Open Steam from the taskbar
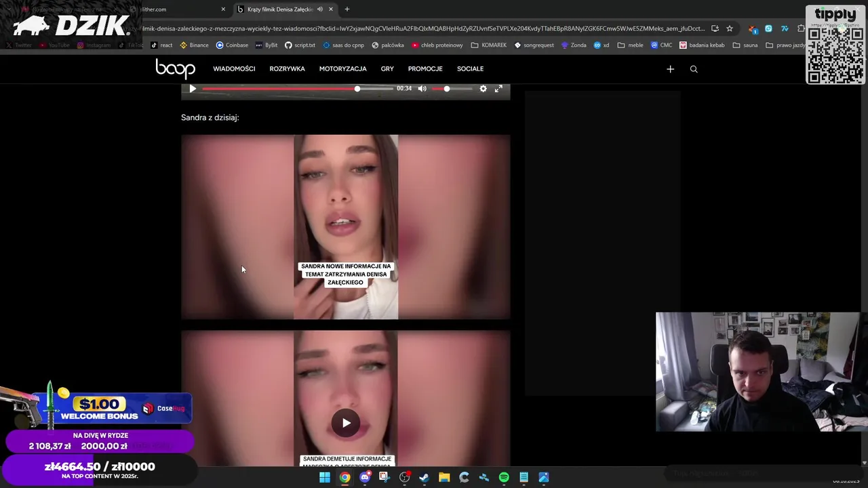Image resolution: width=868 pixels, height=488 pixels. coord(424,477)
